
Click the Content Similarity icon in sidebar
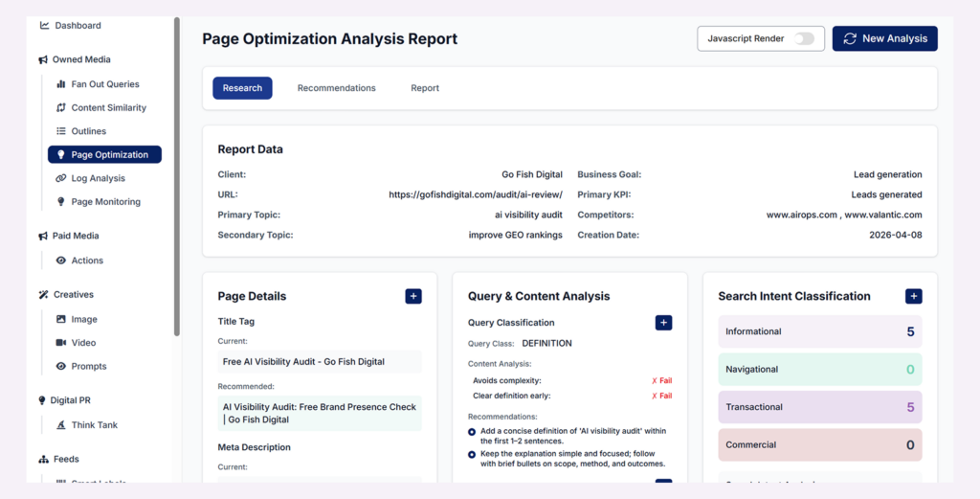coord(61,108)
